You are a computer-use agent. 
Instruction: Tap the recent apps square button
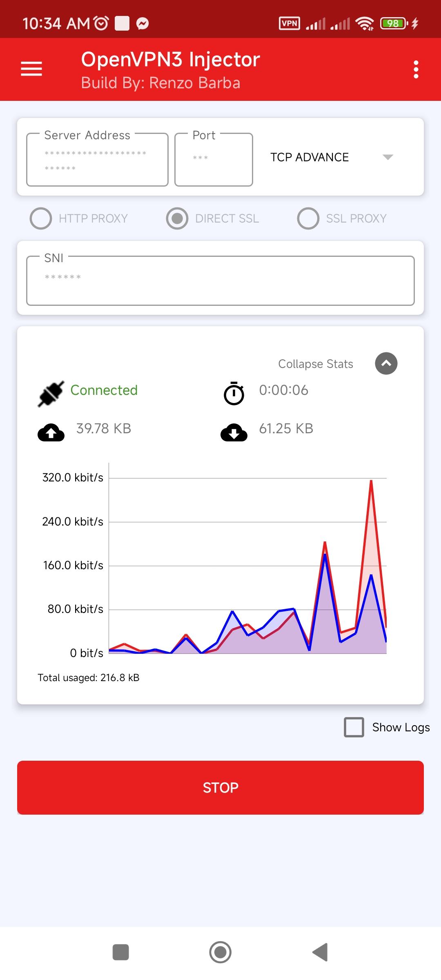pos(121,952)
